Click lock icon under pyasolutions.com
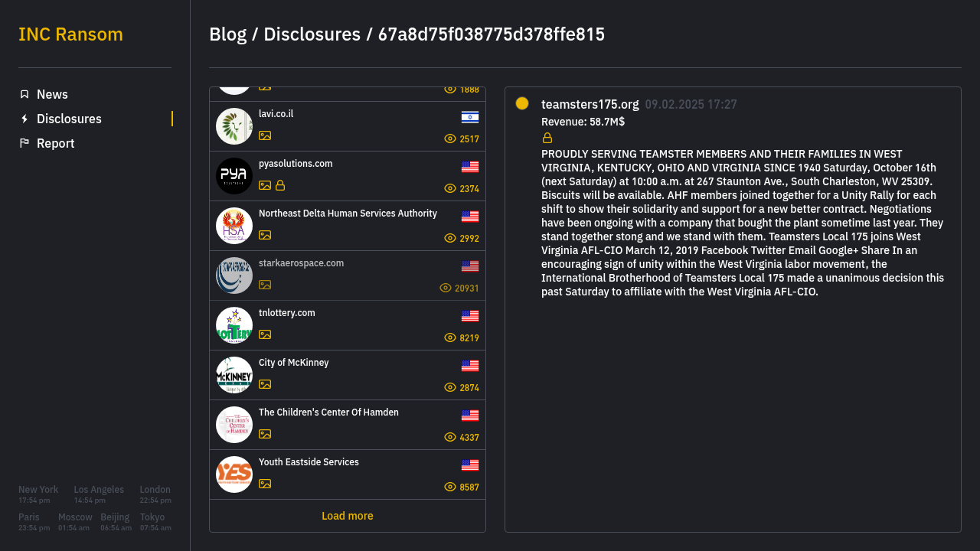Image resolution: width=980 pixels, height=551 pixels. pyautogui.click(x=280, y=185)
